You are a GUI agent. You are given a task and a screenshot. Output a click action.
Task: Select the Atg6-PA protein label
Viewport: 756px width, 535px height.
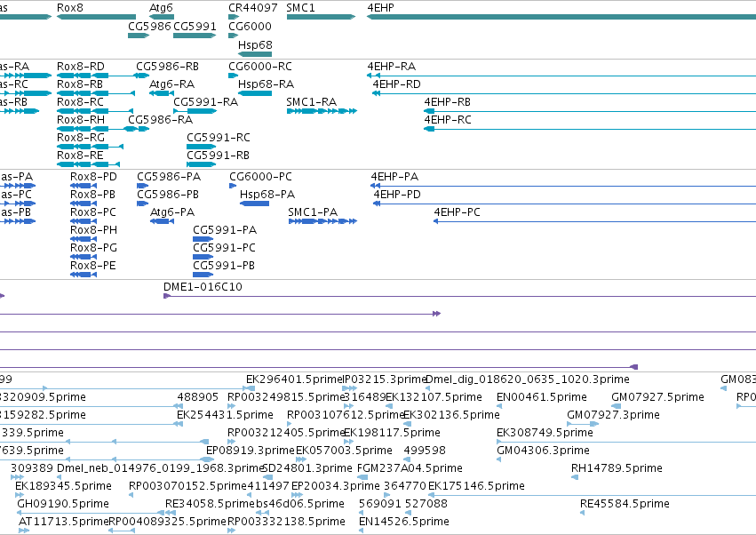click(x=172, y=212)
